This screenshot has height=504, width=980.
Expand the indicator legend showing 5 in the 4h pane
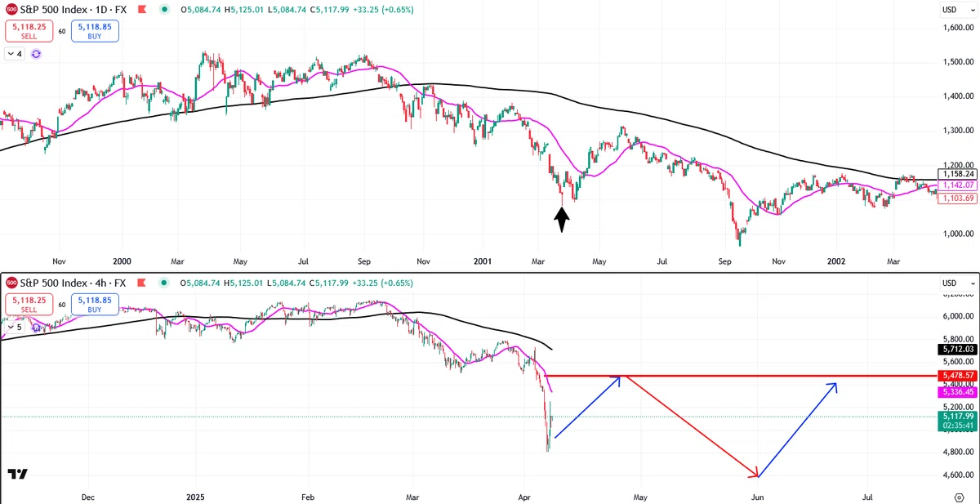[x=16, y=327]
